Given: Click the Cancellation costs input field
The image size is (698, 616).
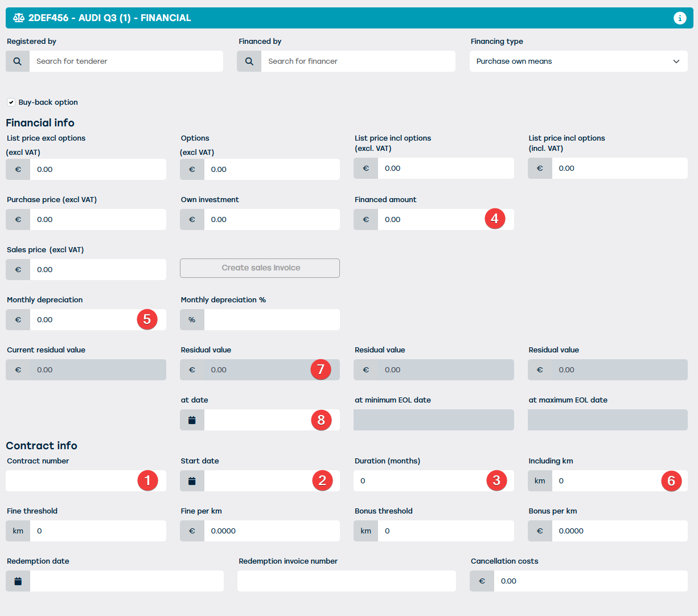Looking at the screenshot, I should click(x=591, y=581).
